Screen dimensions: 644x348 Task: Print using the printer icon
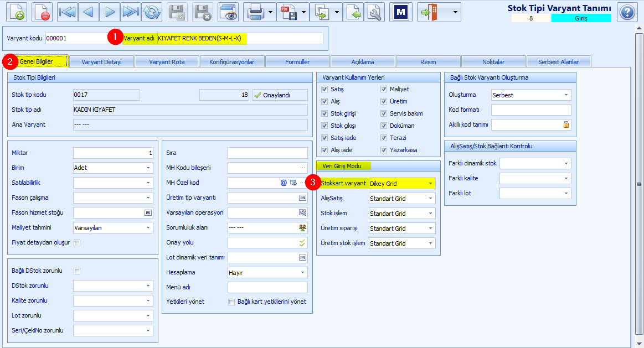tap(256, 12)
